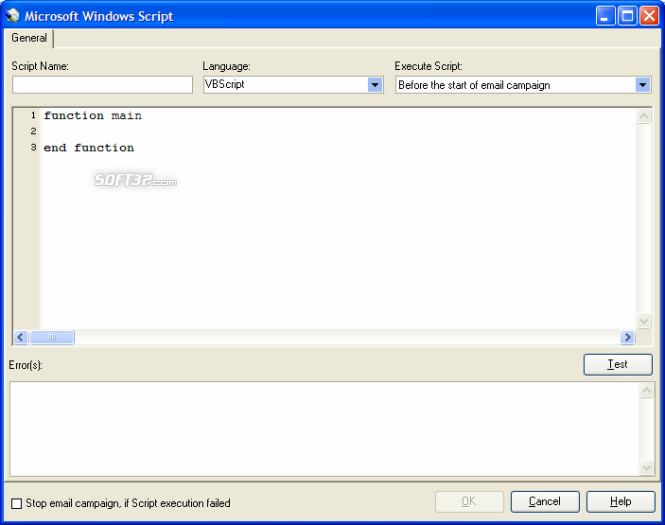Maximize the Microsoft Windows Script window
This screenshot has width=665, height=525.
pyautogui.click(x=627, y=17)
